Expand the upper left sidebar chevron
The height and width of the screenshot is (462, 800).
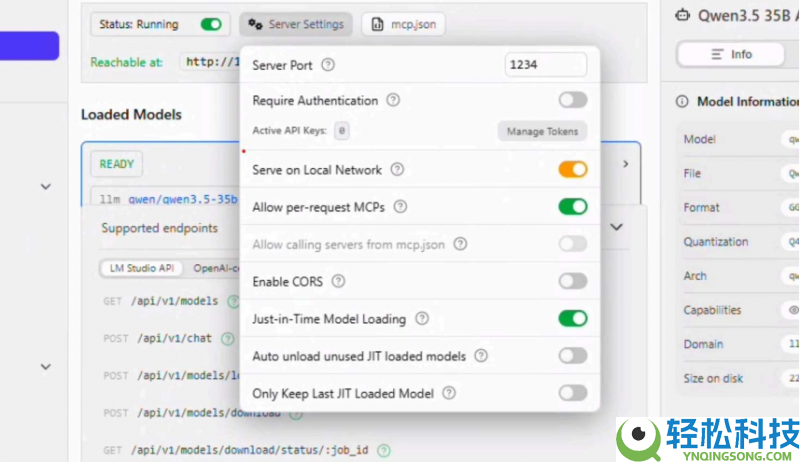46,187
